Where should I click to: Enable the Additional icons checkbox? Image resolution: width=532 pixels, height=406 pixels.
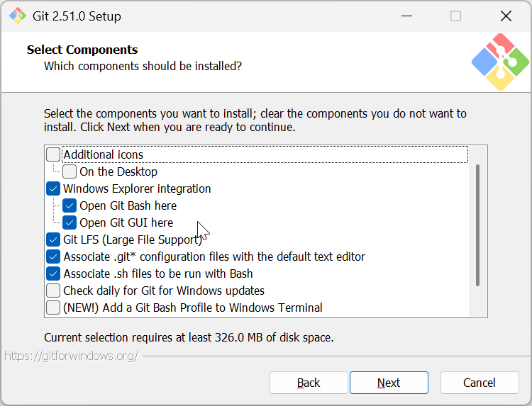click(x=53, y=154)
